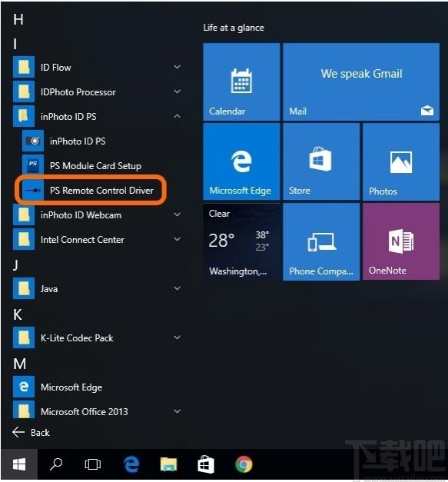
Task: Expand the ID Flow chevron
Action: (x=177, y=67)
